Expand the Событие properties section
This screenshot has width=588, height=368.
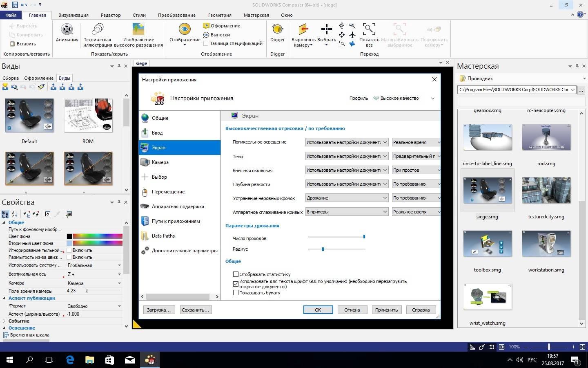pyautogui.click(x=4, y=321)
